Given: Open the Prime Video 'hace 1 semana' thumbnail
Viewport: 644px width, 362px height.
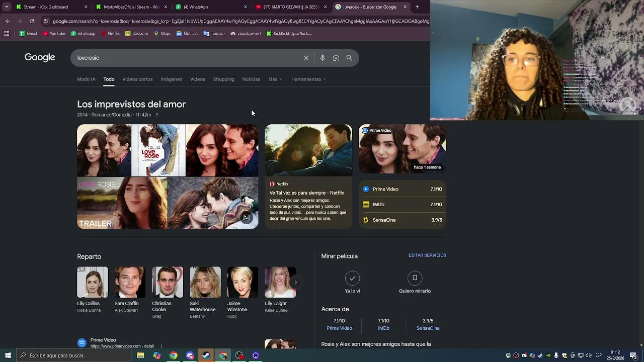Looking at the screenshot, I should tap(403, 149).
